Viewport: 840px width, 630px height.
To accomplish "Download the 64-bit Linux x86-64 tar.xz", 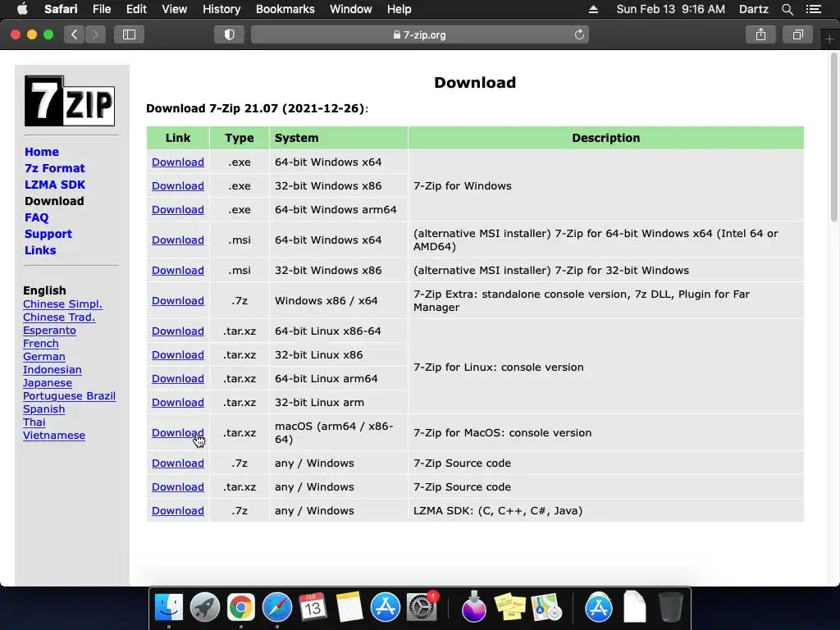I will (x=177, y=331).
